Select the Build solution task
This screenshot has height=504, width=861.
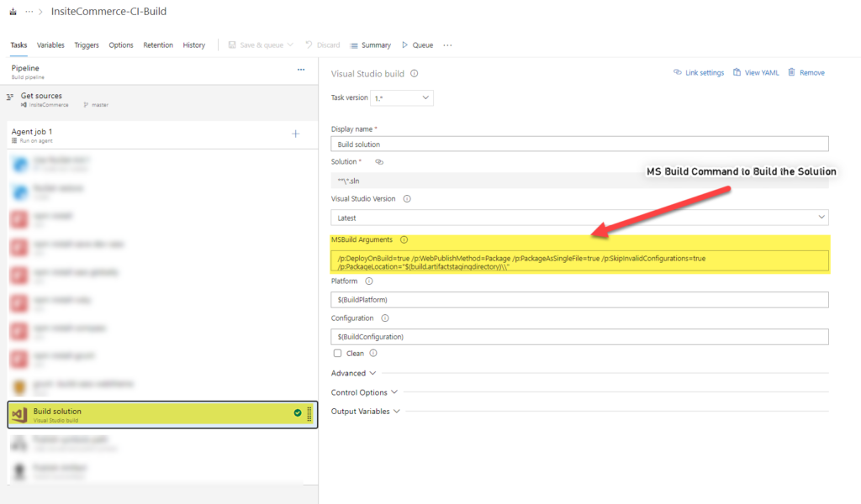162,415
